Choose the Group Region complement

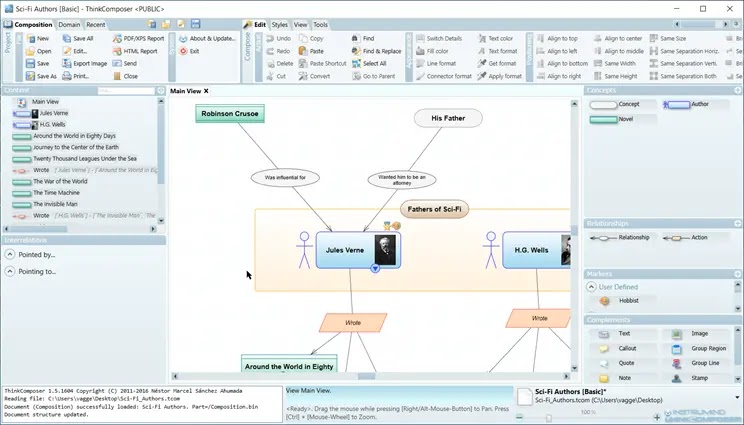click(x=700, y=348)
